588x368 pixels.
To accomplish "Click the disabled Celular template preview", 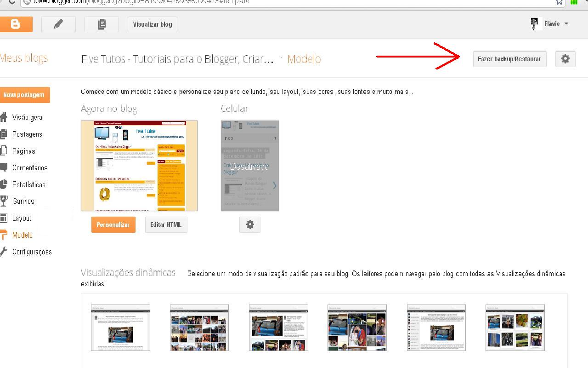I will [x=250, y=166].
